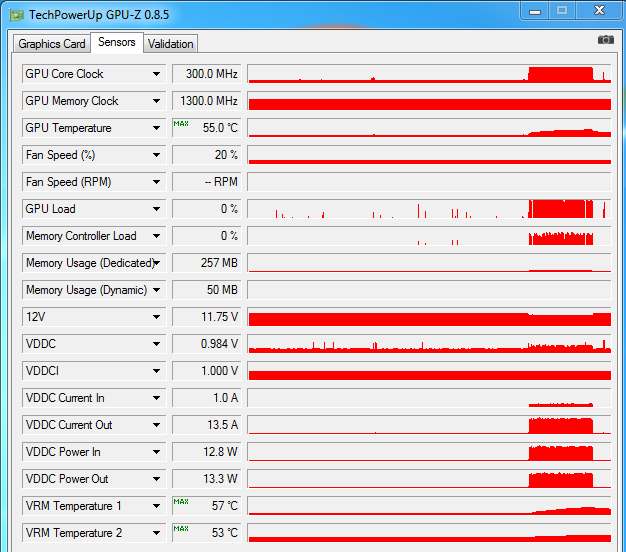Click the VRM Temperature 1 history graph
The image size is (626, 552).
[429, 506]
